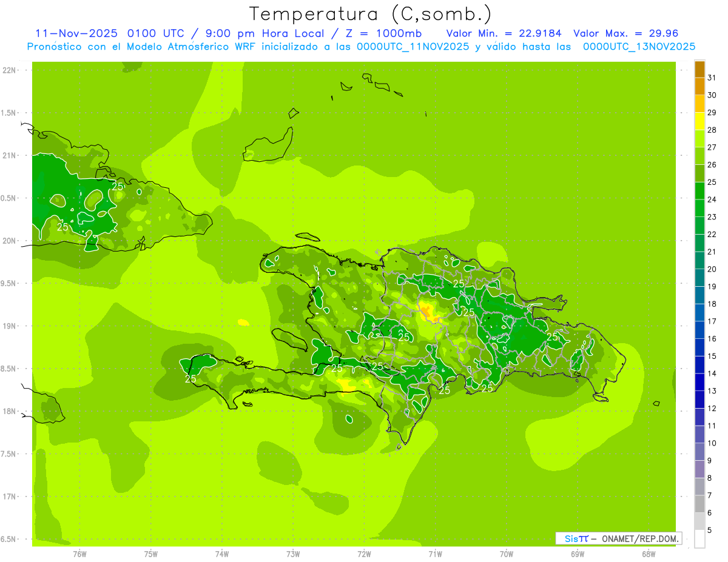Pick the colorbar swatch between 27 and 28
Image resolution: width=728 pixels, height=562 pixels.
pos(699,138)
